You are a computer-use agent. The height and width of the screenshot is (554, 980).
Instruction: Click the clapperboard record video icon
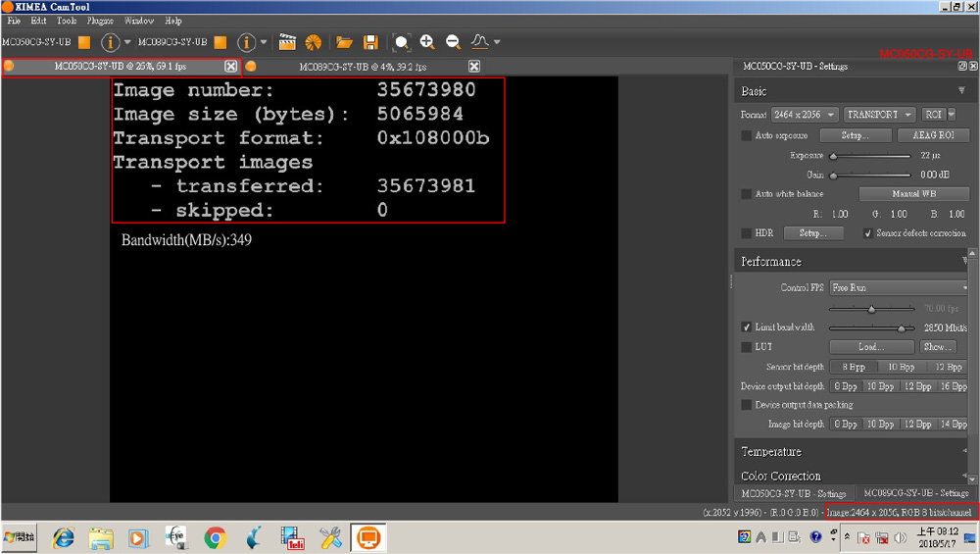click(x=287, y=42)
